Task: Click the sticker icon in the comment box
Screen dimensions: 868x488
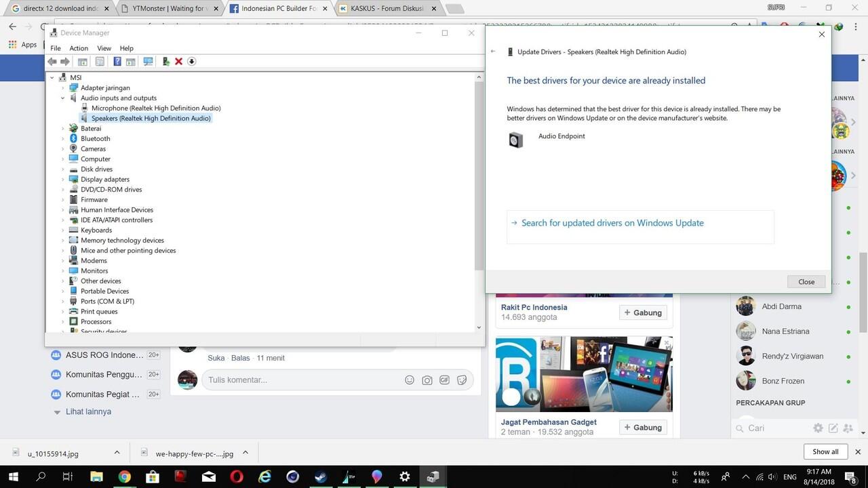Action: point(462,380)
